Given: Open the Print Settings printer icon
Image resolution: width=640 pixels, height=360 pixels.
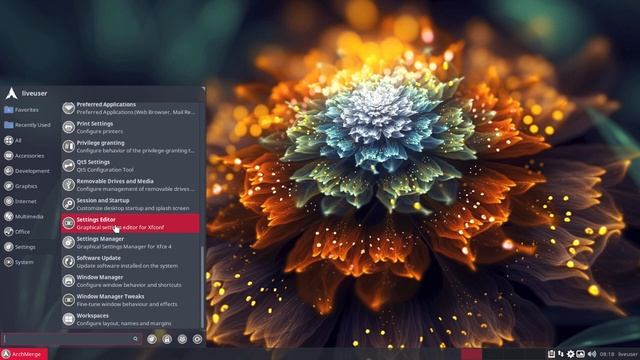Looking at the screenshot, I should point(69,127).
